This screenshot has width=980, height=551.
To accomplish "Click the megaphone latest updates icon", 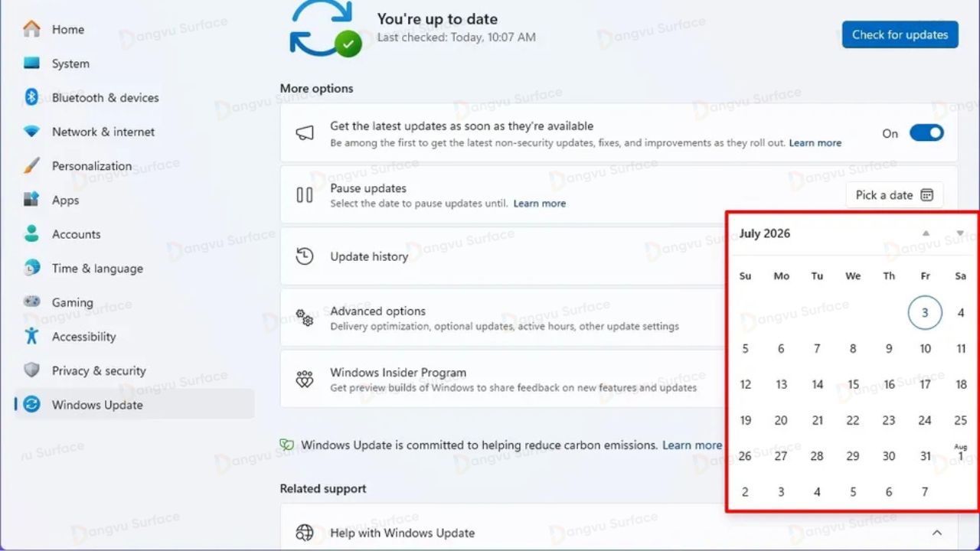I will point(305,133).
